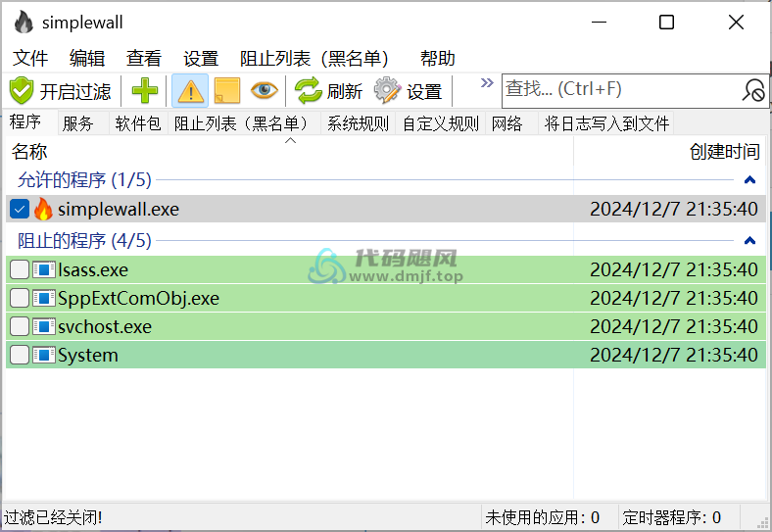The height and width of the screenshot is (532, 772).
Task: Click the svchost.exe program icon
Action: (x=44, y=327)
